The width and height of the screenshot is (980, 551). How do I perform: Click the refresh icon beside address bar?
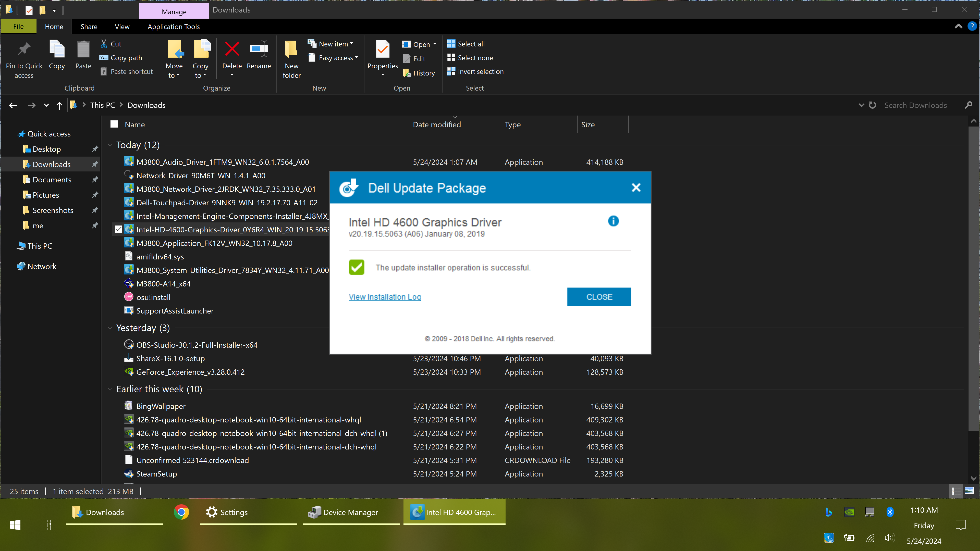click(x=872, y=105)
